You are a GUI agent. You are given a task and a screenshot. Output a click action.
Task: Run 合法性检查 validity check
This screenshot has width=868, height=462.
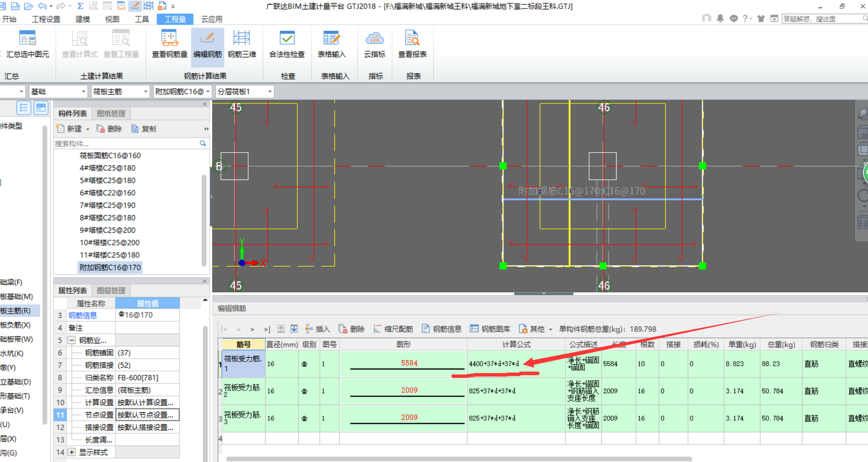[287, 44]
